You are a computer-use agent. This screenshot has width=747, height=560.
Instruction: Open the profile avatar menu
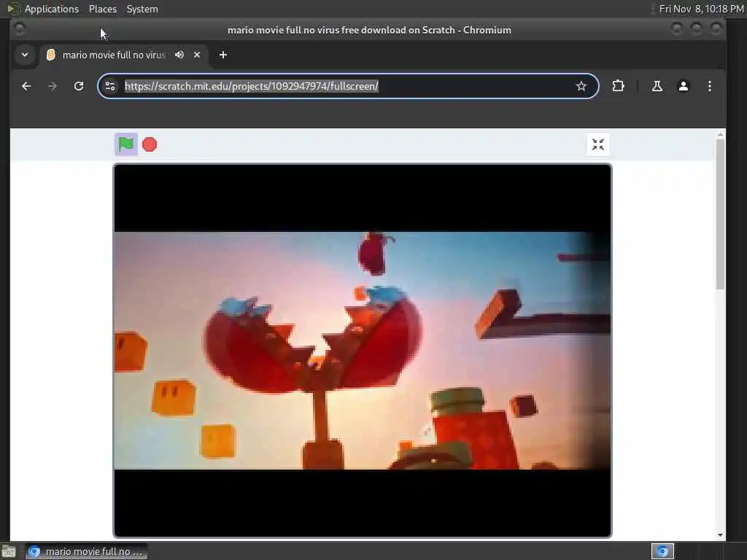coord(683,86)
